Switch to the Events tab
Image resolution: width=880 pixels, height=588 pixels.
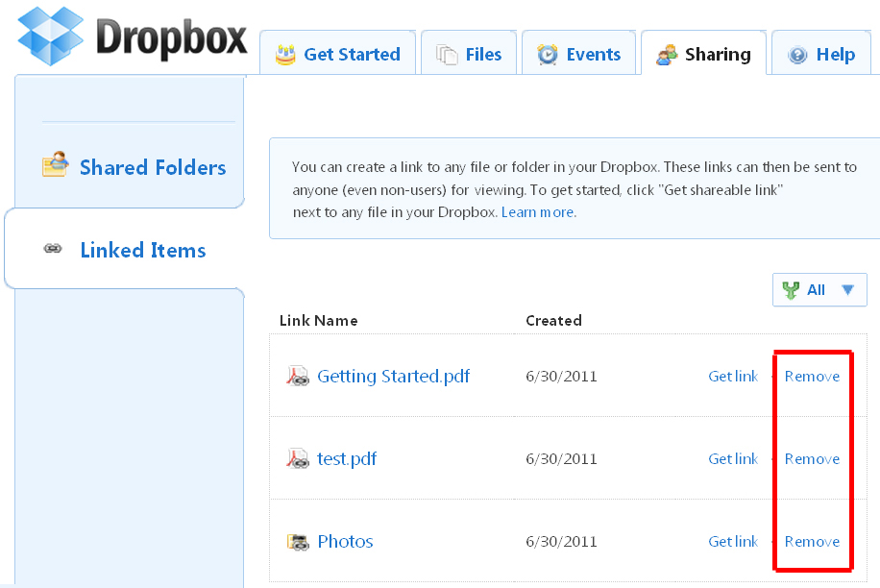click(578, 53)
